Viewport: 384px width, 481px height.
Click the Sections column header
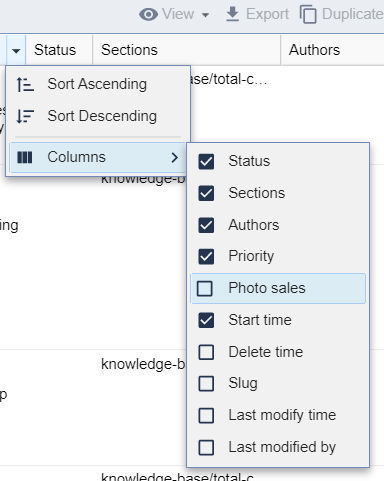coord(187,50)
